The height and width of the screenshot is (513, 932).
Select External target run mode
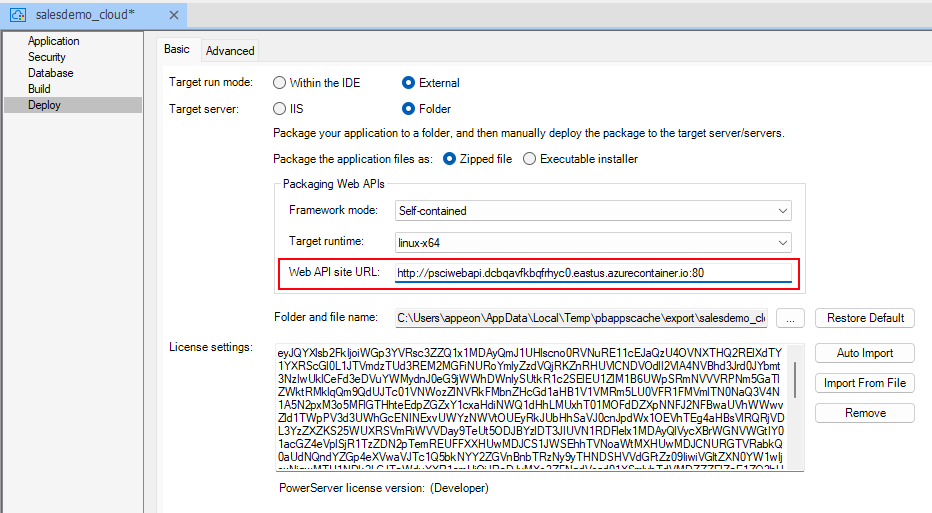click(x=430, y=83)
